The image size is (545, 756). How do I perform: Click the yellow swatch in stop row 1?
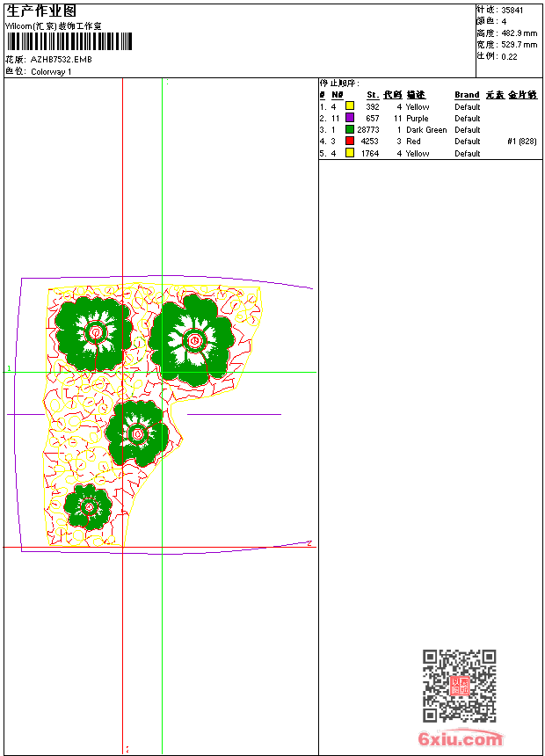tap(350, 106)
